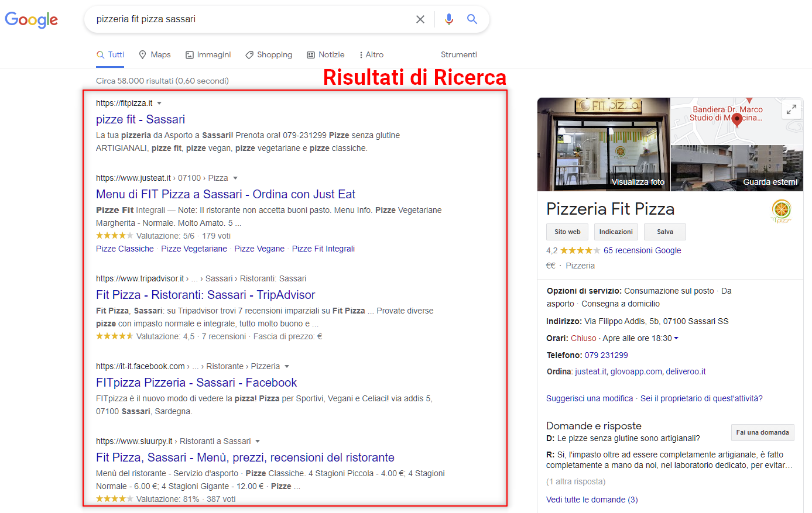Show '(1 altra risposta)' answer

click(x=575, y=481)
